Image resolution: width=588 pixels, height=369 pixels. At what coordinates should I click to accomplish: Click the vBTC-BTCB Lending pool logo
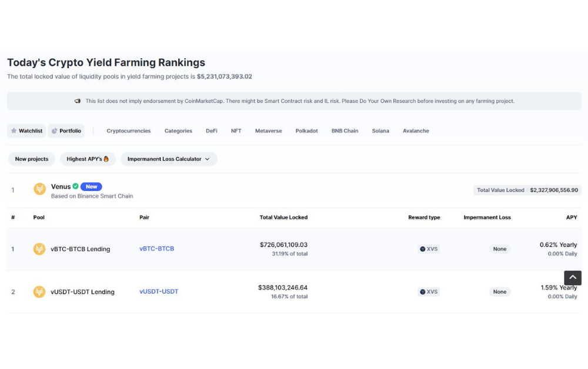tap(39, 249)
